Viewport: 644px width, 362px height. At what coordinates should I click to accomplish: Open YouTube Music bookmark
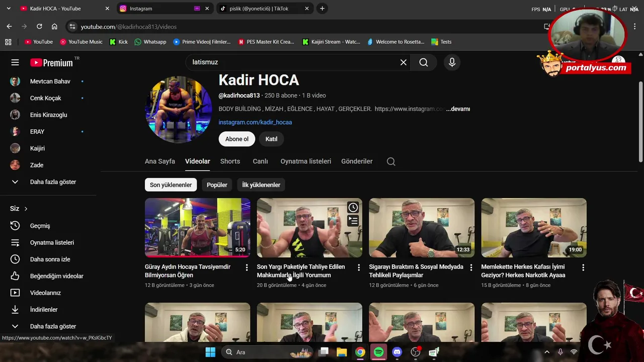pyautogui.click(x=81, y=42)
